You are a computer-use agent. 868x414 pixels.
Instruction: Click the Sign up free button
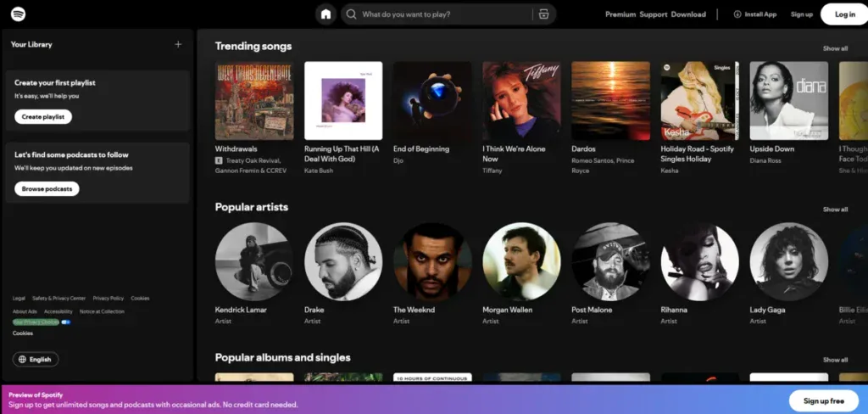click(823, 400)
